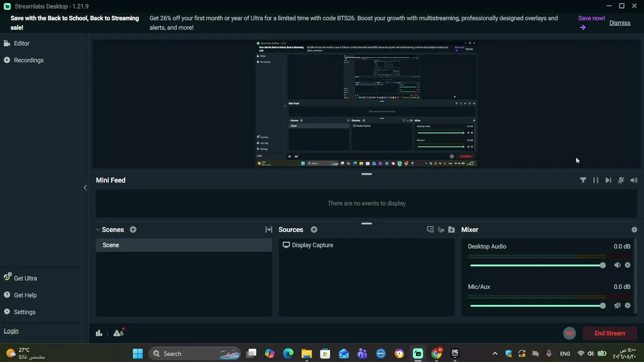This screenshot has height=362, width=644.
Task: Open the scene transitions icon
Action: click(269, 230)
